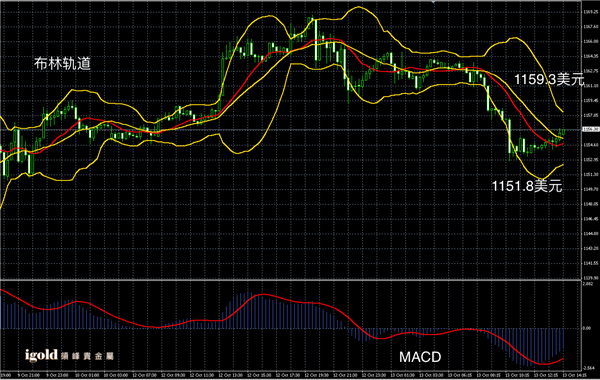The height and width of the screenshot is (380, 600).
Task: Click the 1154.60 price axis label
Action: pos(590,145)
